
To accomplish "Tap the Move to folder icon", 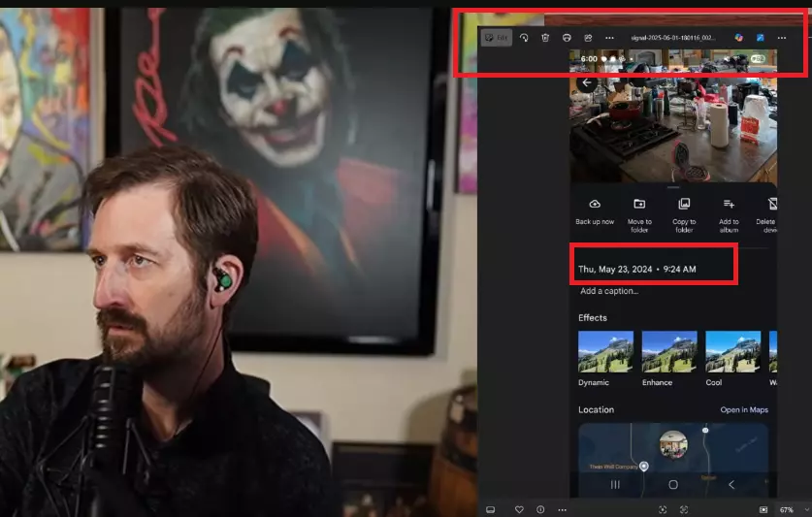I will click(x=639, y=204).
